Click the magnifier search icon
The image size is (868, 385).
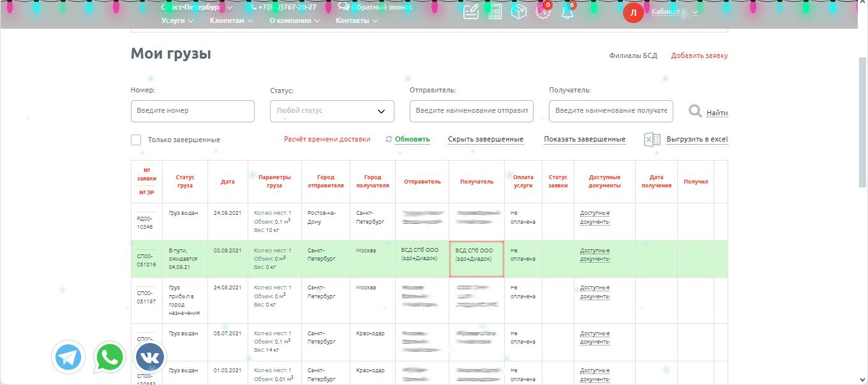click(x=695, y=112)
